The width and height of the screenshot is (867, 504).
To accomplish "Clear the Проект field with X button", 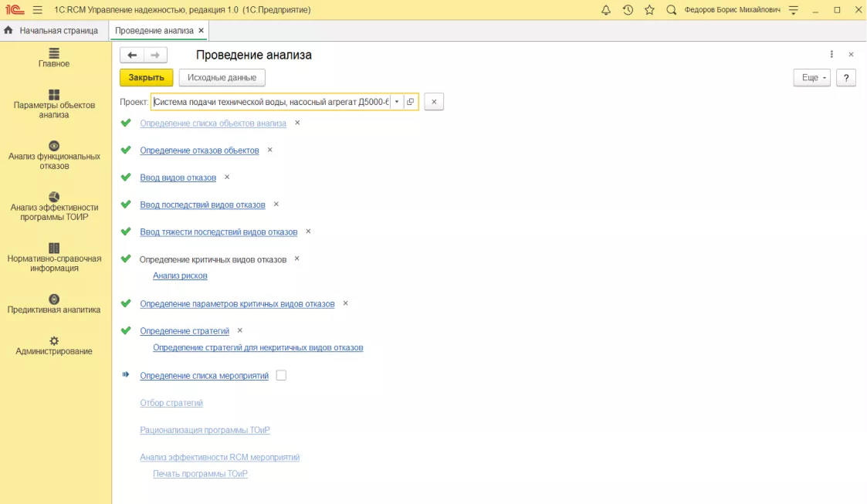I will (x=434, y=102).
